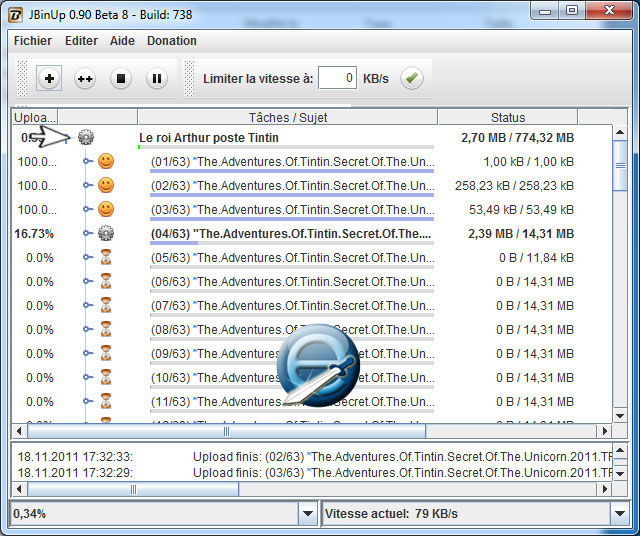Click the add task plus button
The height and width of the screenshot is (536, 640).
pos(49,78)
